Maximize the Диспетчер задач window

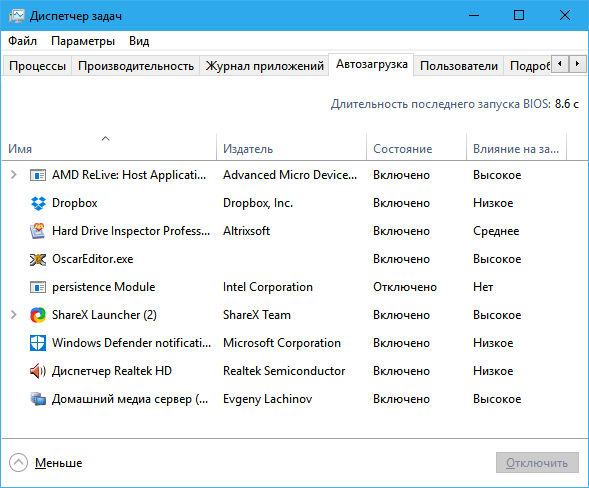point(519,15)
